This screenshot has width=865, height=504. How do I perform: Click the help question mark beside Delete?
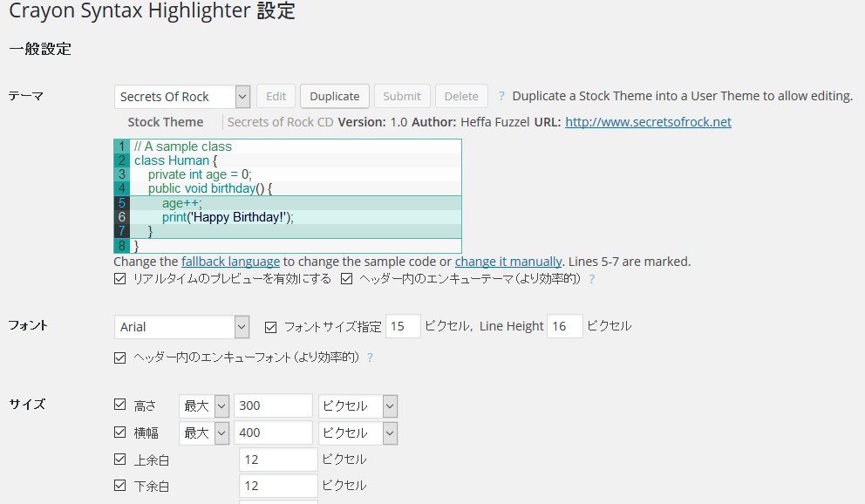pyautogui.click(x=501, y=96)
